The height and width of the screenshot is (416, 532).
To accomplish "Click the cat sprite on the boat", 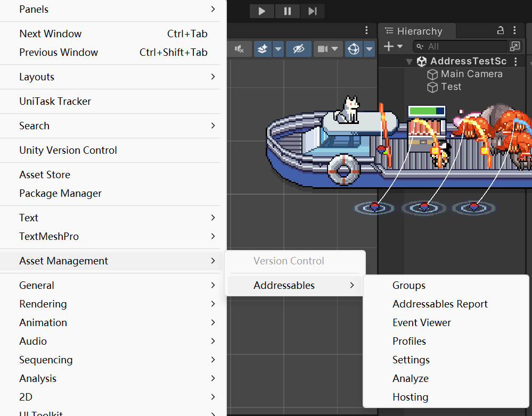I will pyautogui.click(x=347, y=109).
